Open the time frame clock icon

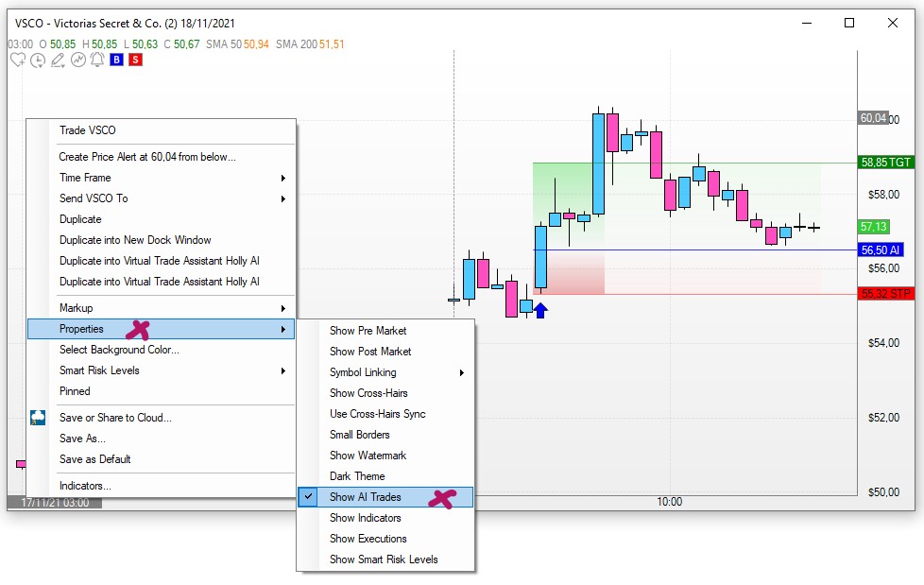(x=38, y=60)
